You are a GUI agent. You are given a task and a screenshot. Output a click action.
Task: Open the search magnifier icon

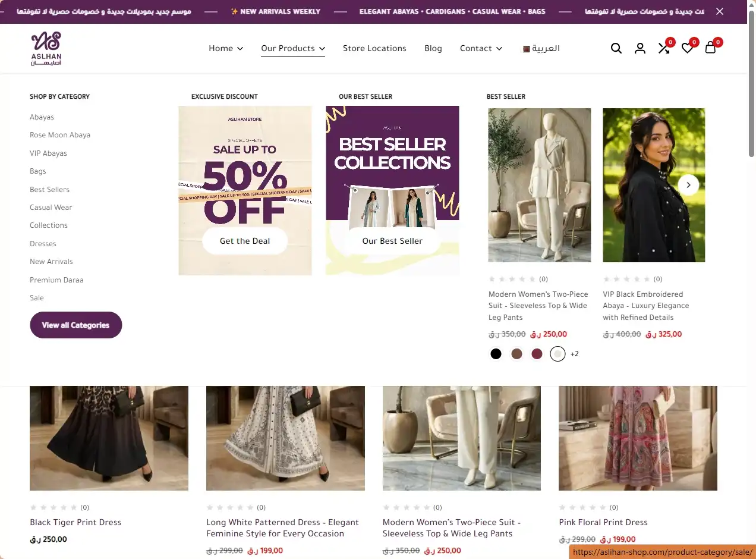pyautogui.click(x=616, y=48)
